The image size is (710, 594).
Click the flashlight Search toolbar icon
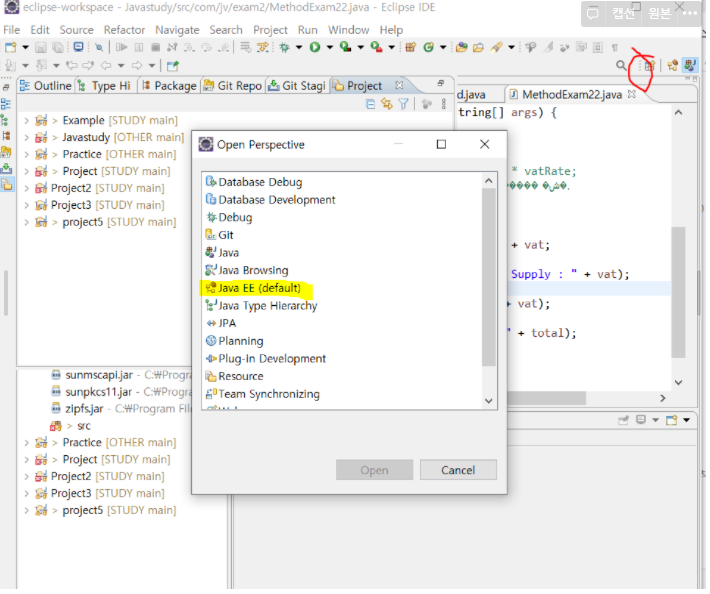[x=497, y=47]
